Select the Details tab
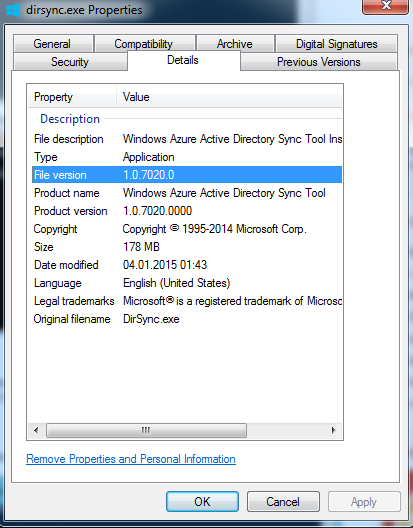 [184, 60]
